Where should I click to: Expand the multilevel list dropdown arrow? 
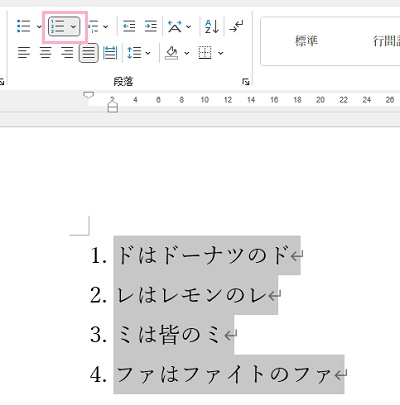coord(106,26)
